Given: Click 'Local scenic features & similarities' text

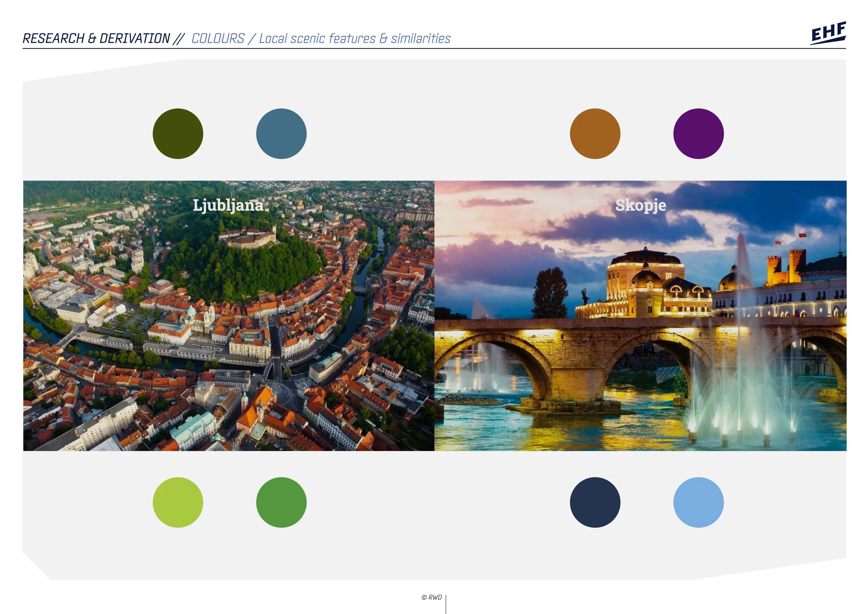Looking at the screenshot, I should pyautogui.click(x=354, y=39).
